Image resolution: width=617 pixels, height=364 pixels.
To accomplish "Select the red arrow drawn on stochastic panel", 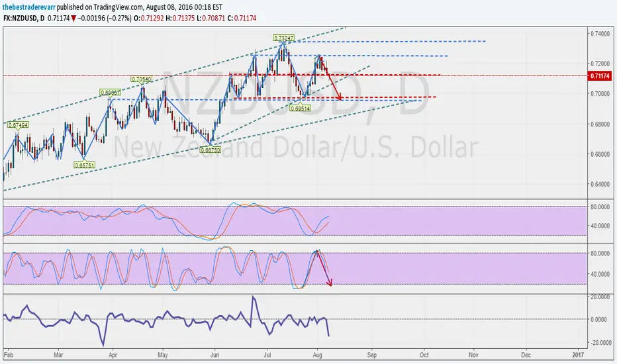I will [324, 267].
